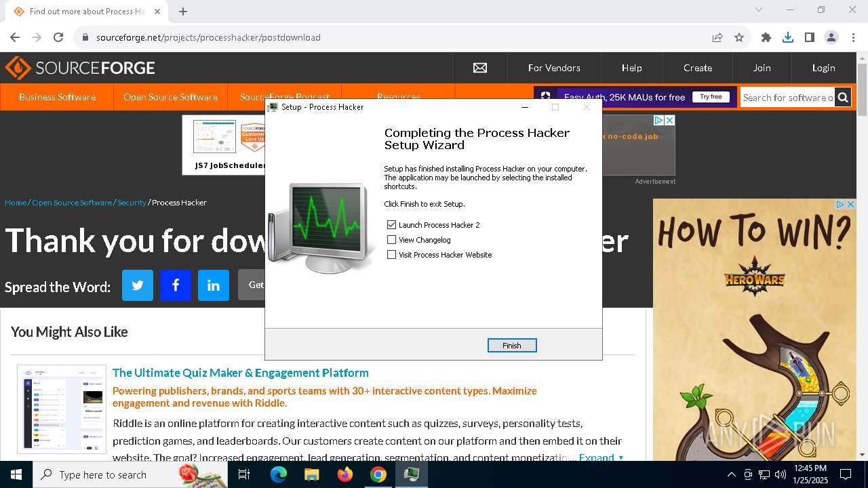
Task: Click the Hero Wars advertisement image
Action: tap(754, 329)
